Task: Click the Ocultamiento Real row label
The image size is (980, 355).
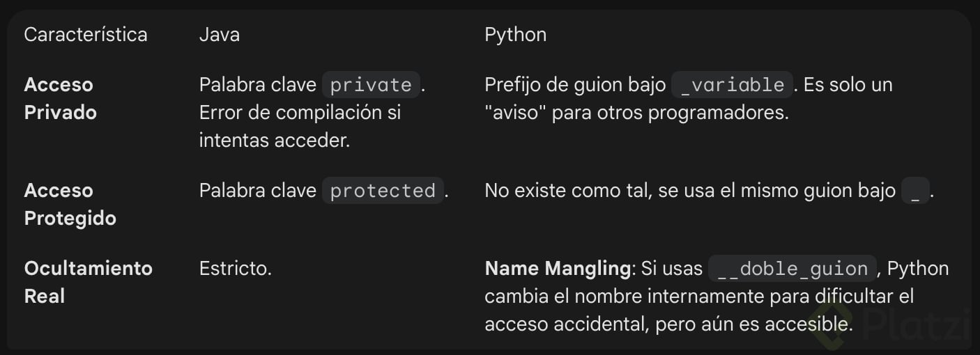Action: pos(88,282)
